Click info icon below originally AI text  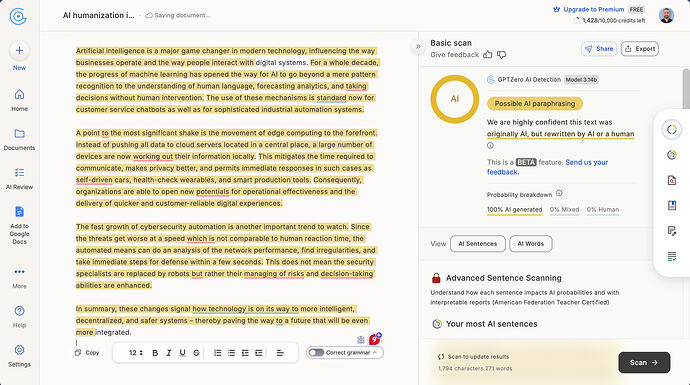490,146
